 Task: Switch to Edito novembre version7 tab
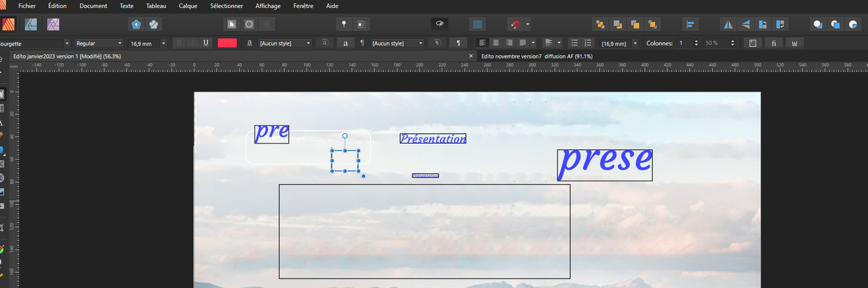[537, 56]
